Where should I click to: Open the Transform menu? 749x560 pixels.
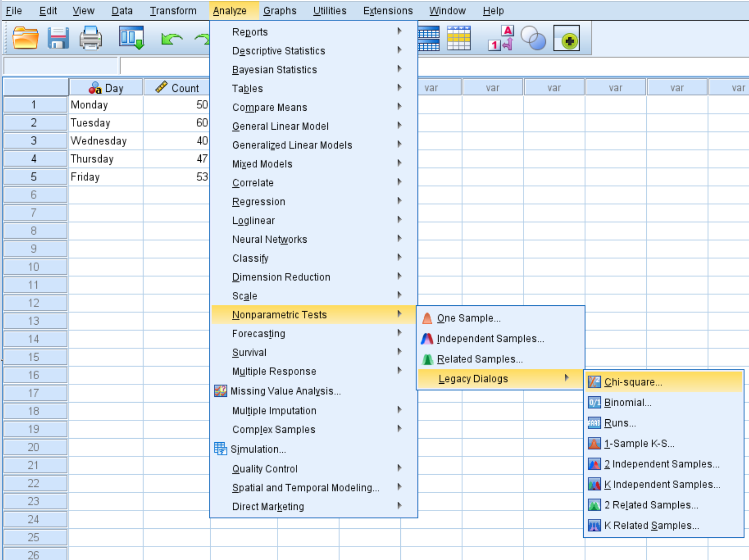(173, 11)
